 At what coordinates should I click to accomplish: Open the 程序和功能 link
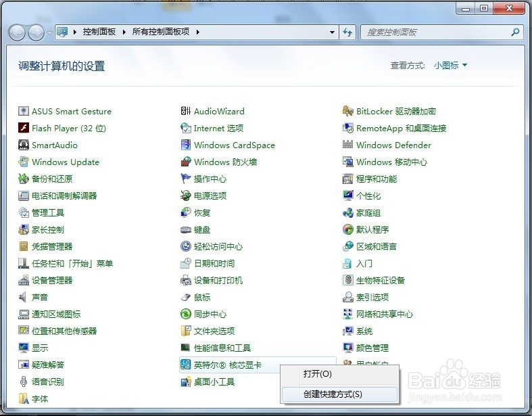click(x=377, y=179)
